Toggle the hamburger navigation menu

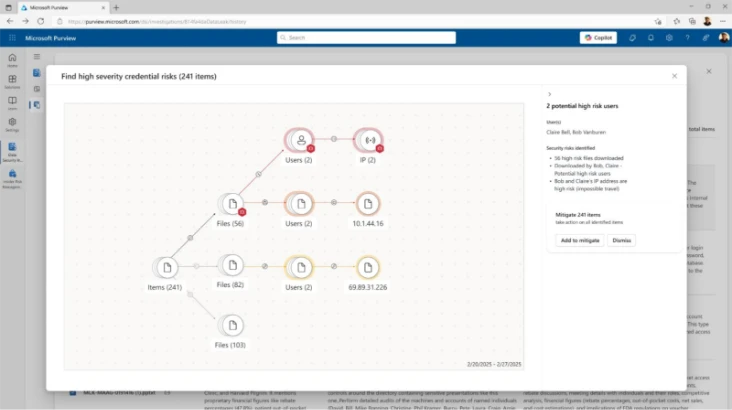click(x=36, y=57)
